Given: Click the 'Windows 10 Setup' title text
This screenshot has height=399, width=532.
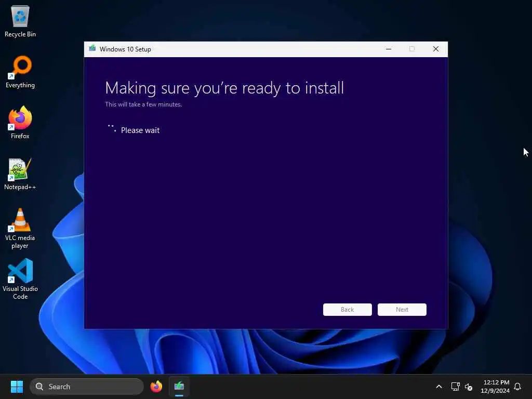Looking at the screenshot, I should (125, 49).
